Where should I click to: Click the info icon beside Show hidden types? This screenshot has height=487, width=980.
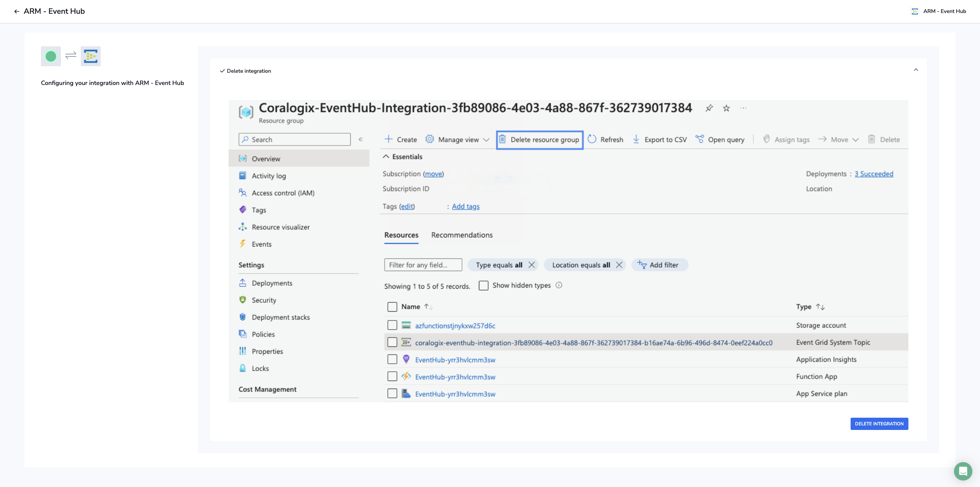tap(559, 285)
